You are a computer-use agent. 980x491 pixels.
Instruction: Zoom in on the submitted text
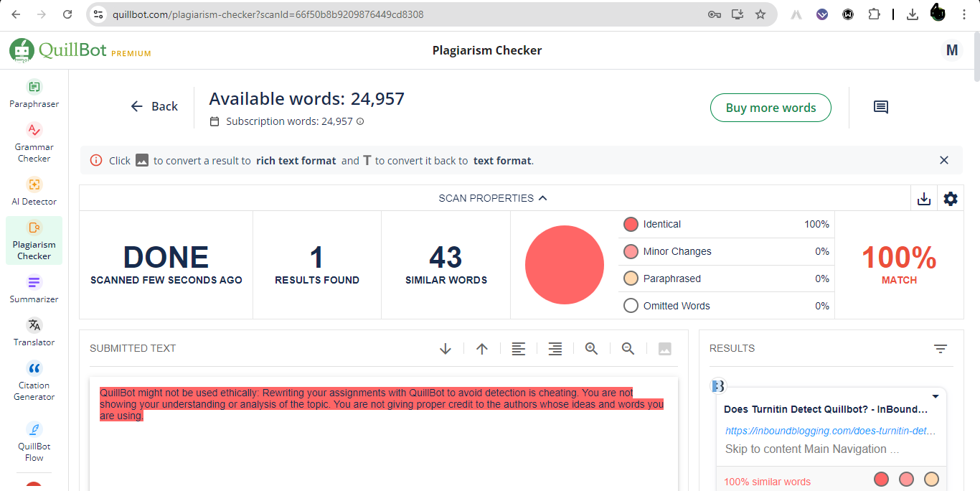pos(592,349)
